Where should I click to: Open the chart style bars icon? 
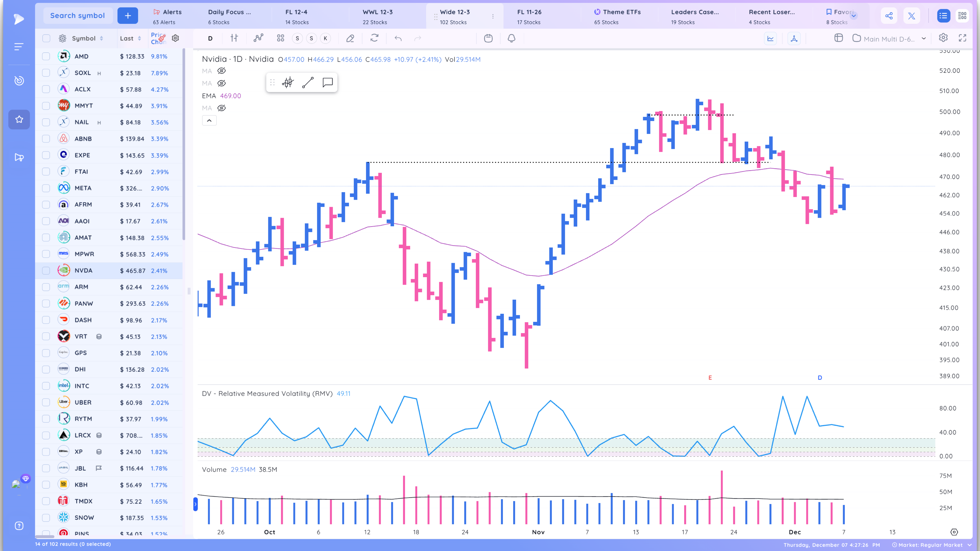coord(234,38)
